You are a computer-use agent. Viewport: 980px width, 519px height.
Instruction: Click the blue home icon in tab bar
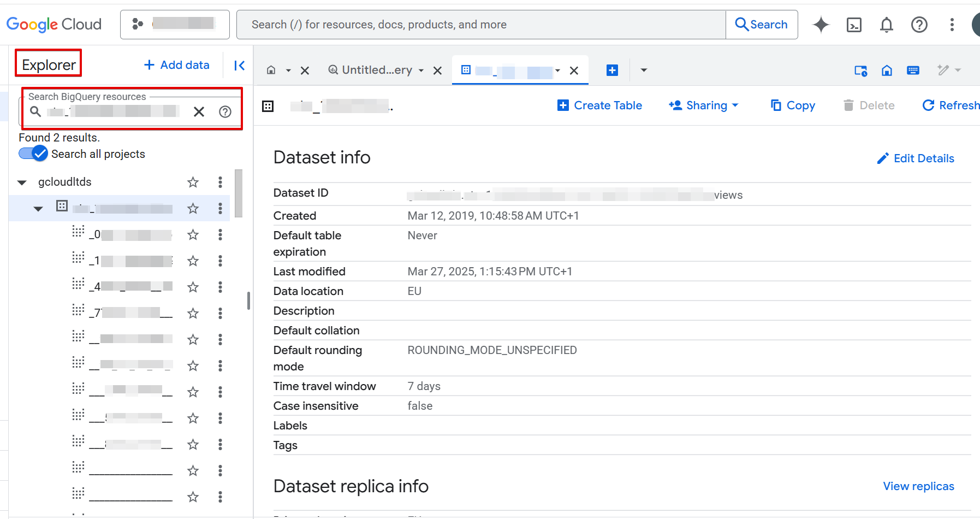click(x=887, y=70)
